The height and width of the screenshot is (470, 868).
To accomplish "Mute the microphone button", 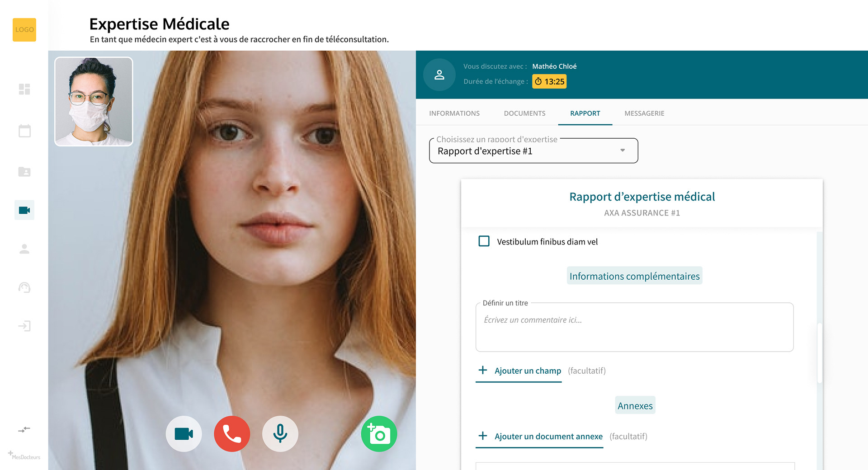I will point(280,434).
